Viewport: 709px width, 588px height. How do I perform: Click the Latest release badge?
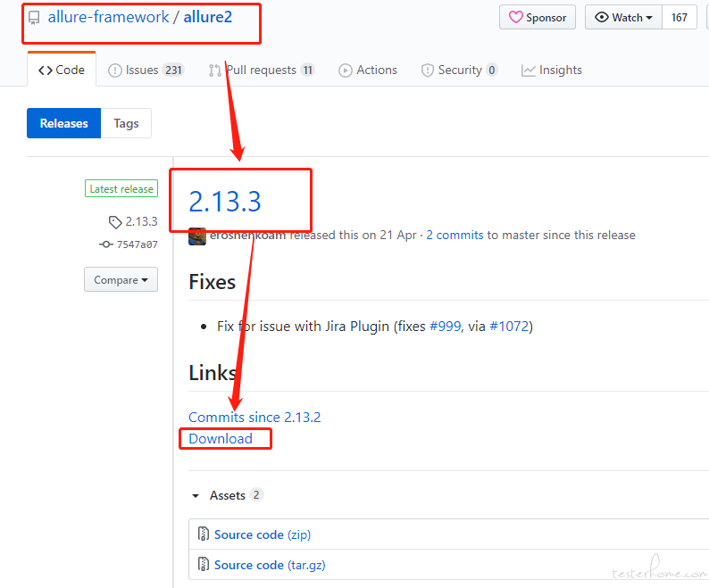[x=121, y=188]
